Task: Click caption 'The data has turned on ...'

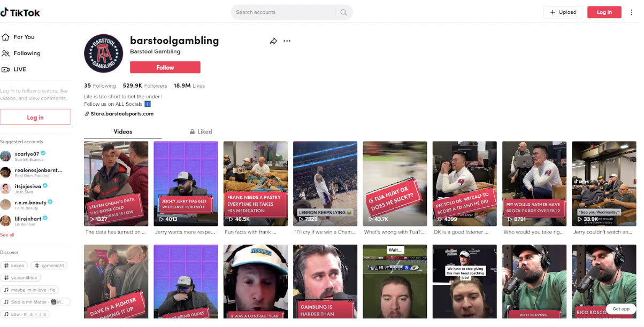Action: point(116,232)
